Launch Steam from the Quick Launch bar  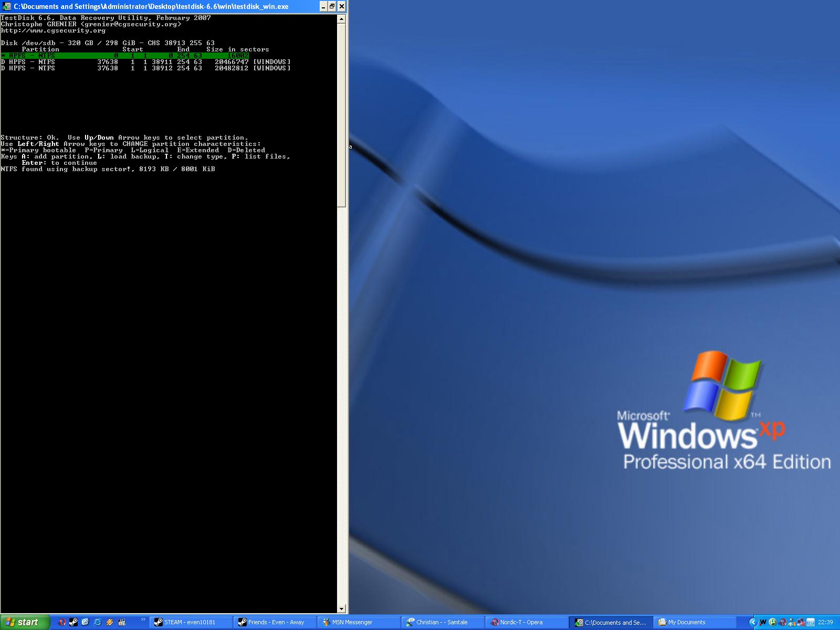(x=73, y=622)
